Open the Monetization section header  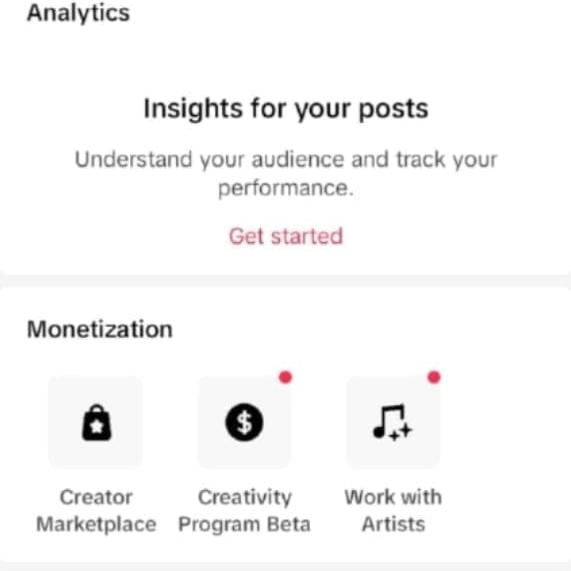[100, 329]
